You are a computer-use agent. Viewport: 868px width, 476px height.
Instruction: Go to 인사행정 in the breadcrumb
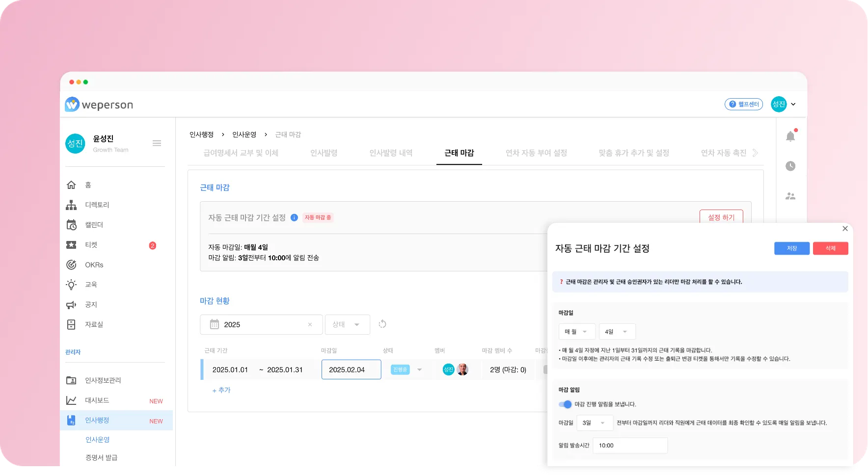click(x=202, y=134)
